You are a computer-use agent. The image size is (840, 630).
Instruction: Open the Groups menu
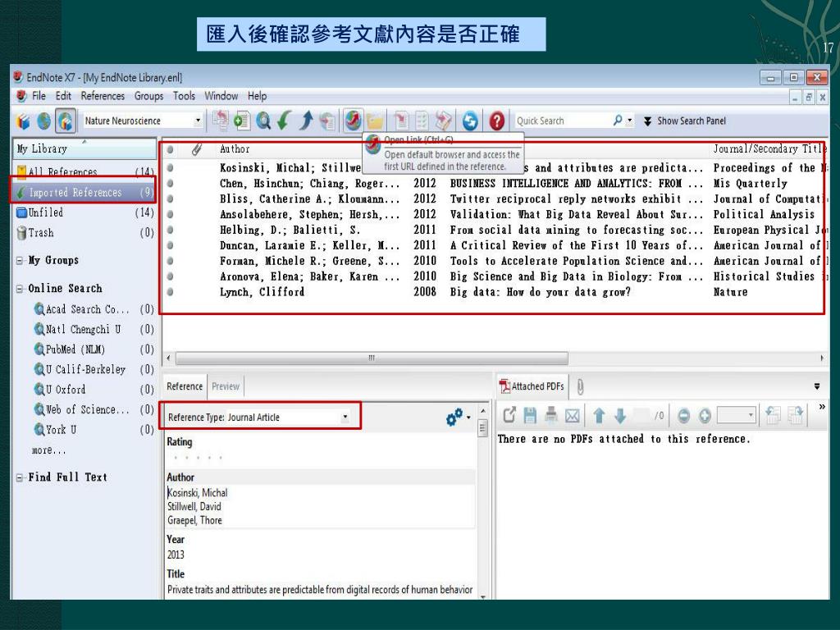tap(149, 96)
